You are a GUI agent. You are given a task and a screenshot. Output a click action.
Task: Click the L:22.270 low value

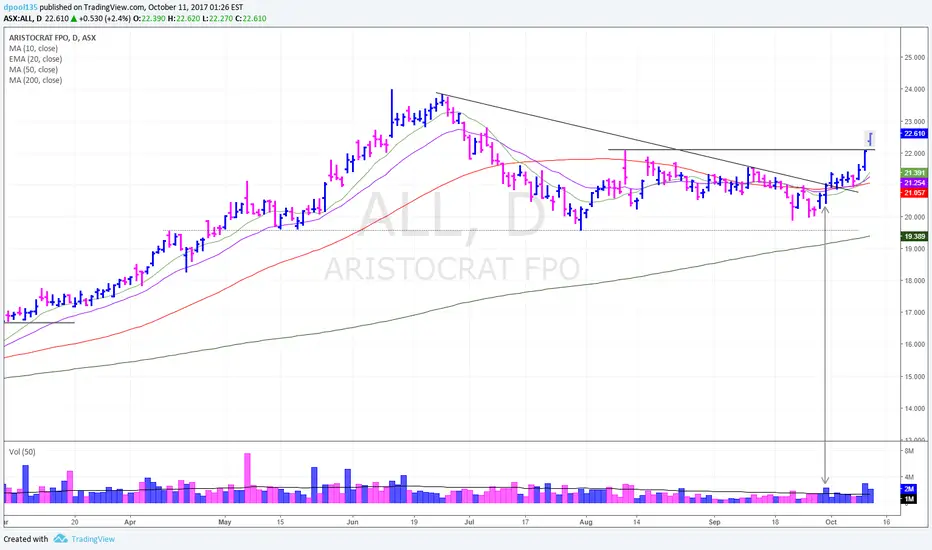pos(218,18)
